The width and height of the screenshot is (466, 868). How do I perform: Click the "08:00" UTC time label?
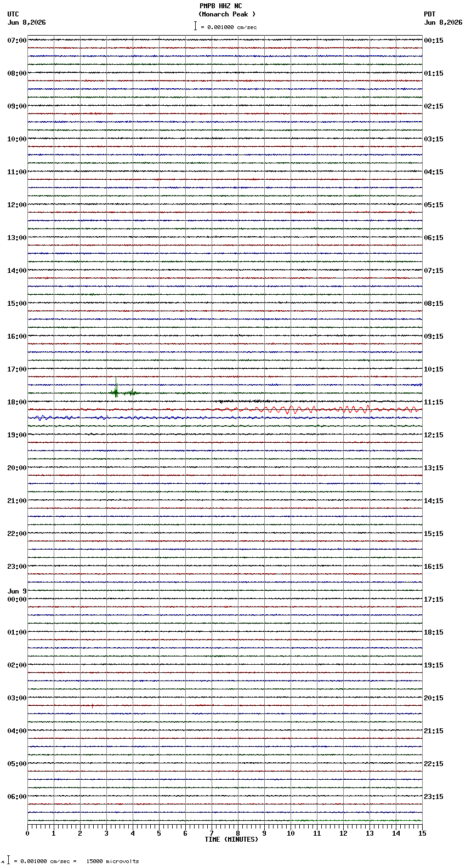(x=17, y=73)
